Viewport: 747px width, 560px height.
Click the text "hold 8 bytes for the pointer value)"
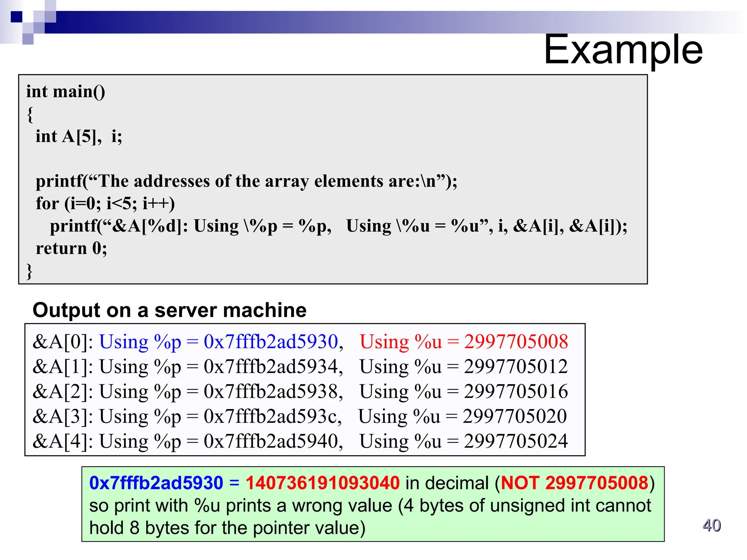(x=227, y=528)
